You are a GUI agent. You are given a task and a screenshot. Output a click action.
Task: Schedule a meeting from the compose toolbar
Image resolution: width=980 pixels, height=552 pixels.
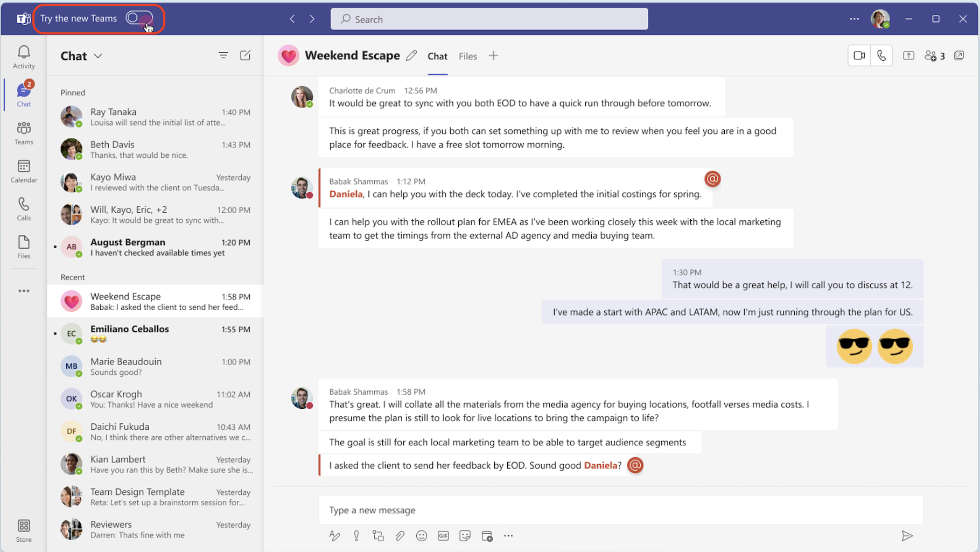487,536
